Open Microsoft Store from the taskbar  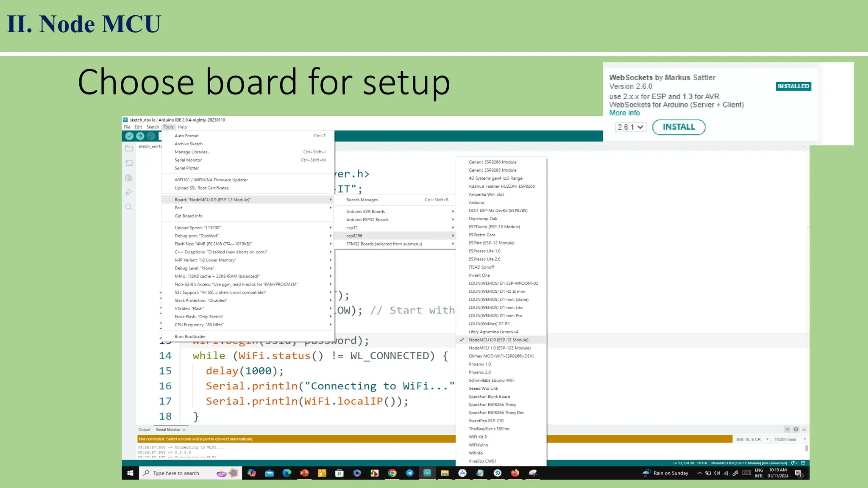339,473
